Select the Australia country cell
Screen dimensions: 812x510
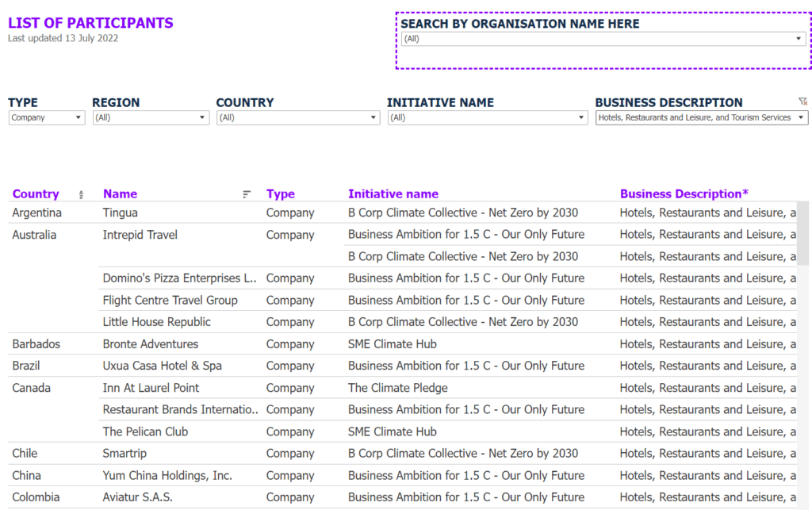click(x=34, y=235)
